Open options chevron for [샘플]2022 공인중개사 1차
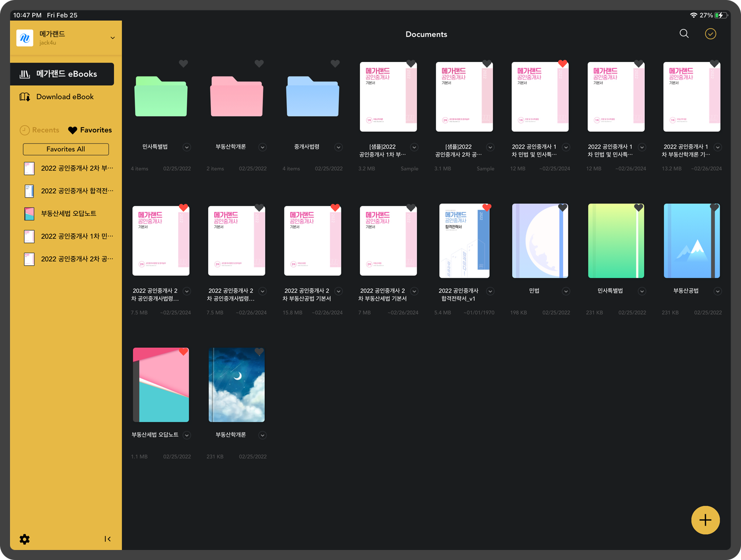The width and height of the screenshot is (741, 560). (414, 147)
